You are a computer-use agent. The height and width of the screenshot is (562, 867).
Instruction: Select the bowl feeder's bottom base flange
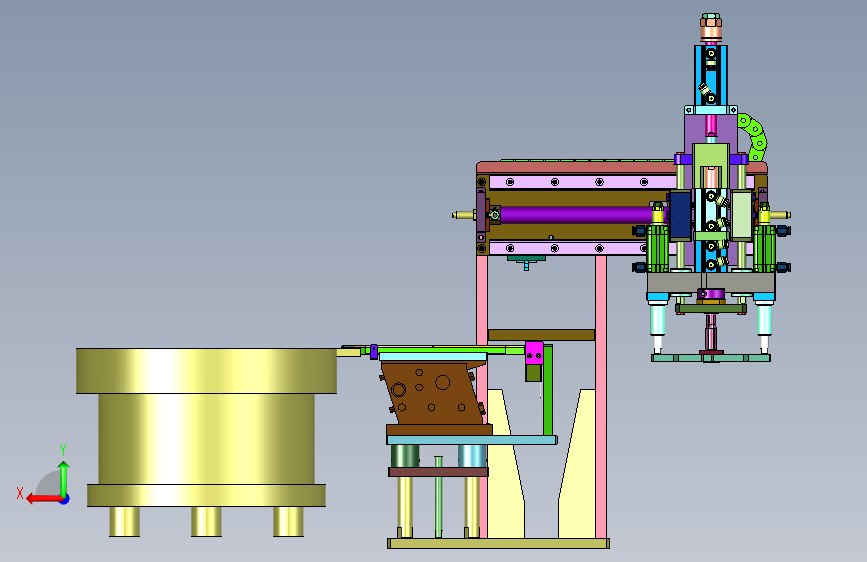pos(206,495)
